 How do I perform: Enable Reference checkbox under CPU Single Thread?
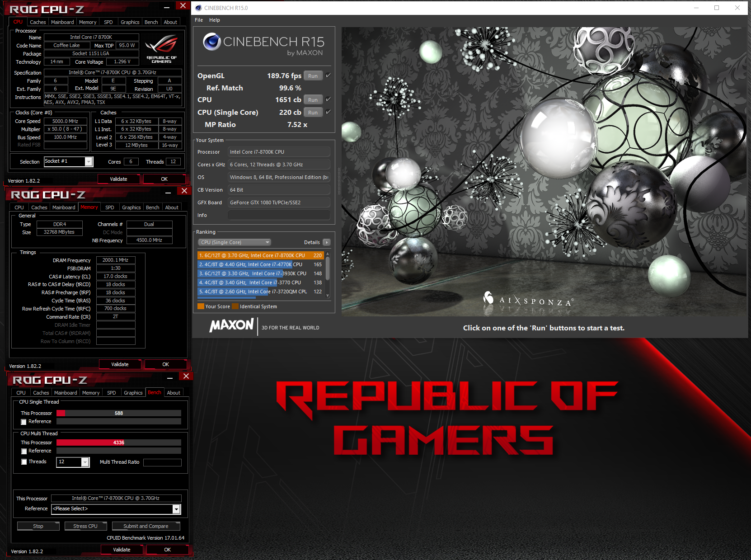(x=23, y=422)
